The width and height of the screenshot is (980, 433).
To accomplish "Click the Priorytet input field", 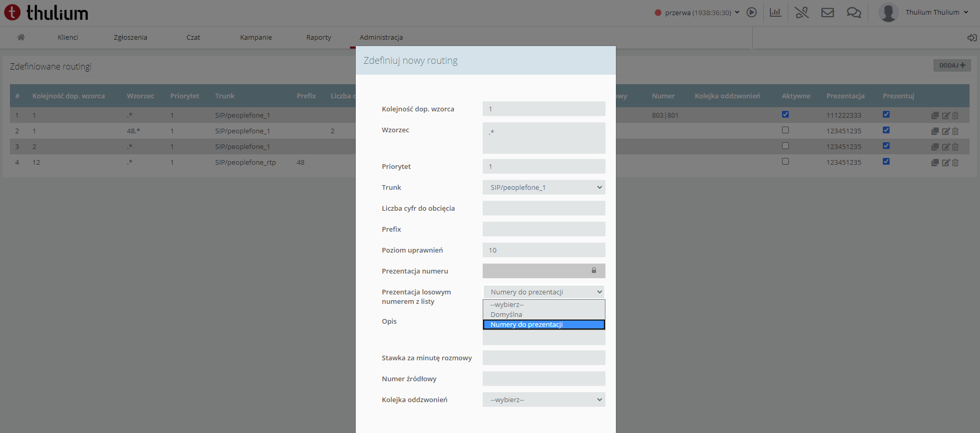I will pos(544,166).
